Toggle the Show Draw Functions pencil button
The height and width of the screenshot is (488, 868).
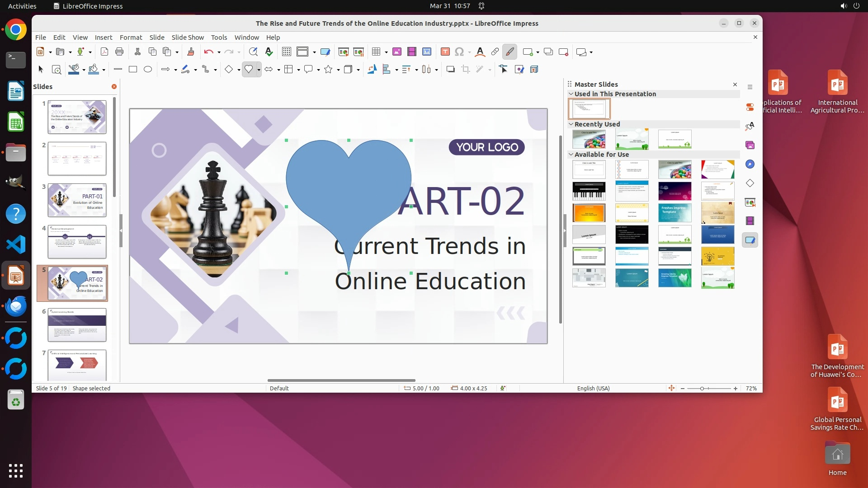509,52
